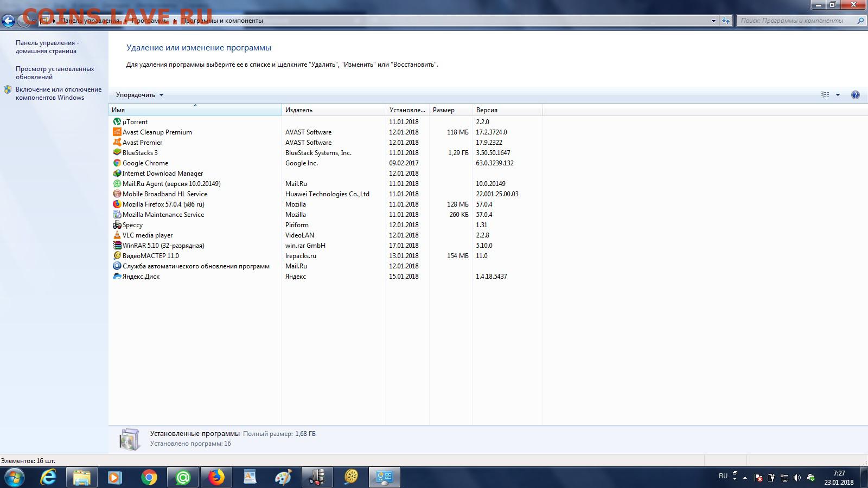Expand the address bar history dropdown
Viewport: 868px width, 488px height.
tap(713, 21)
